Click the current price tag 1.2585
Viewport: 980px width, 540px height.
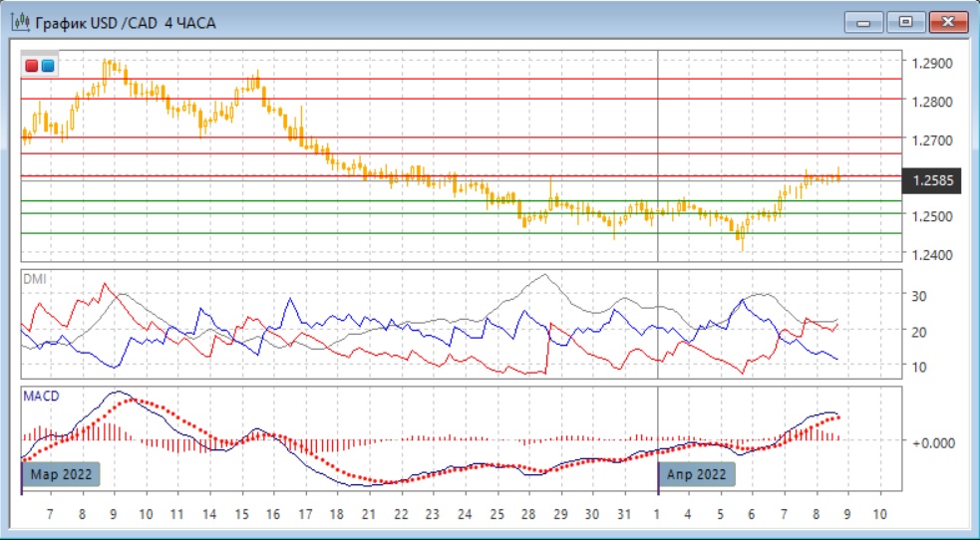pyautogui.click(x=932, y=180)
